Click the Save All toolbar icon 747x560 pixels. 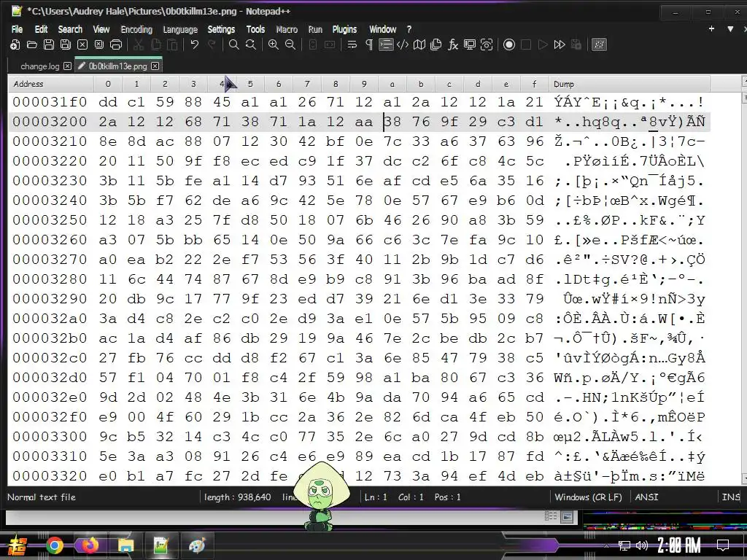pyautogui.click(x=65, y=44)
